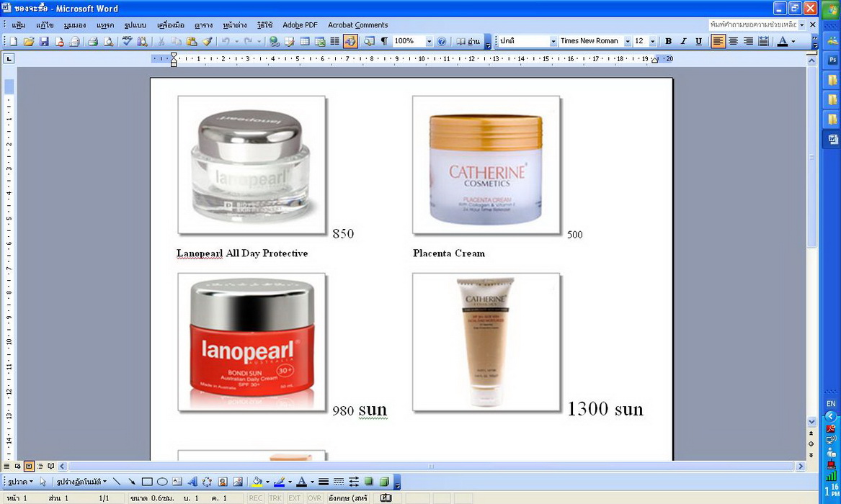Toggle Italic formatting
The height and width of the screenshot is (504, 841).
point(683,41)
